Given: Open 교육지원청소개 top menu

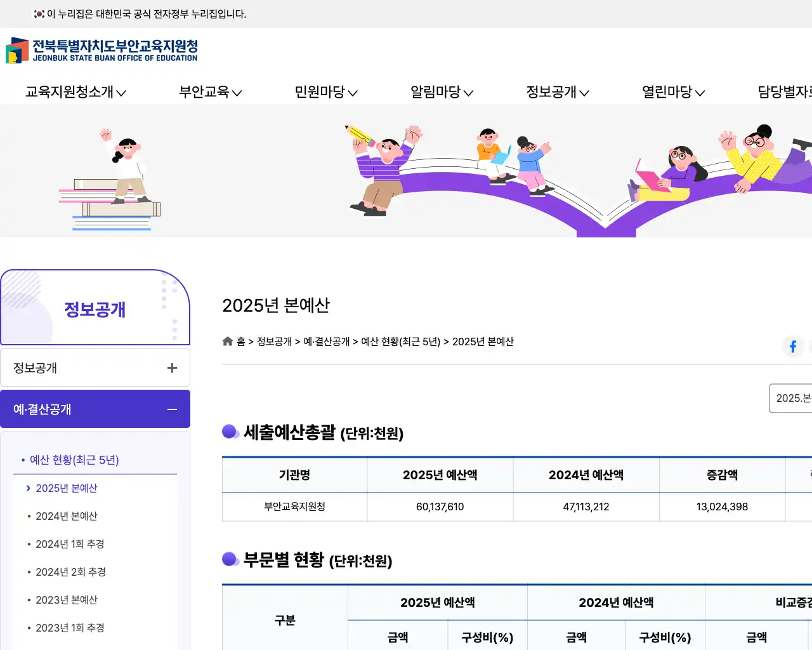Looking at the screenshot, I should point(75,92).
